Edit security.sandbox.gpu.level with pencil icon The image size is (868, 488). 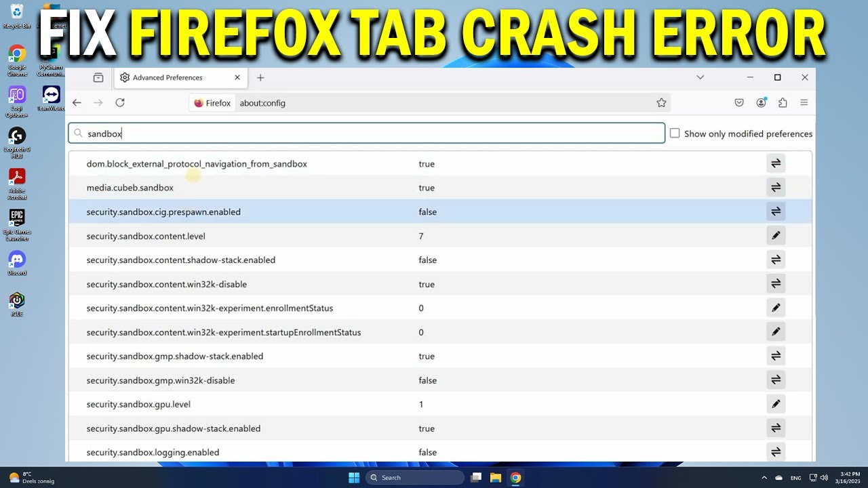pyautogui.click(x=776, y=404)
